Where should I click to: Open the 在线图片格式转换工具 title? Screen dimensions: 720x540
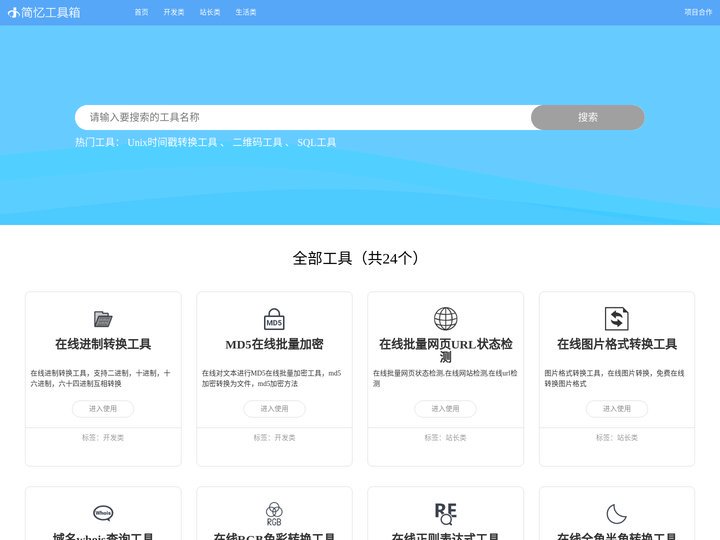coord(617,344)
